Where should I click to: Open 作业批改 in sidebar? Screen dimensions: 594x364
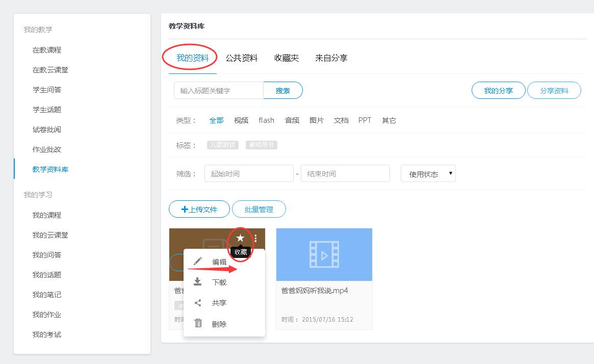tap(46, 149)
